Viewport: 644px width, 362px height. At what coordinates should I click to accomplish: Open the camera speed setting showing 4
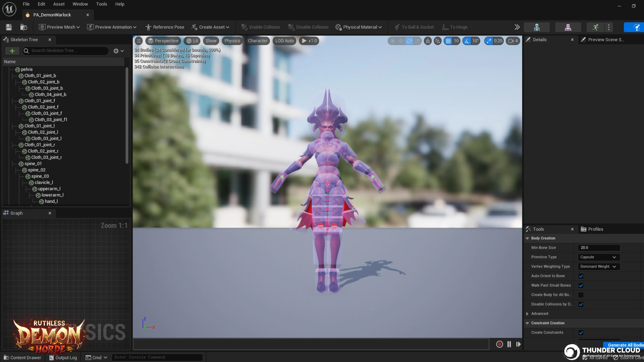coord(513,41)
